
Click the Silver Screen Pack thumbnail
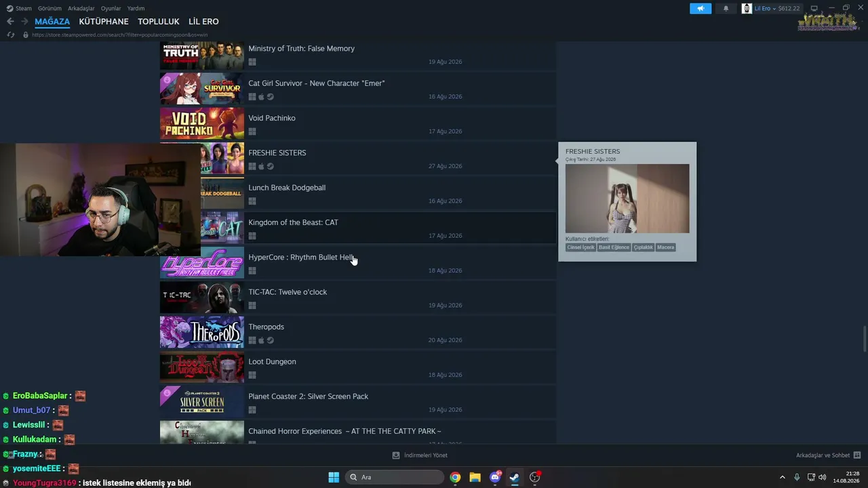click(x=202, y=403)
